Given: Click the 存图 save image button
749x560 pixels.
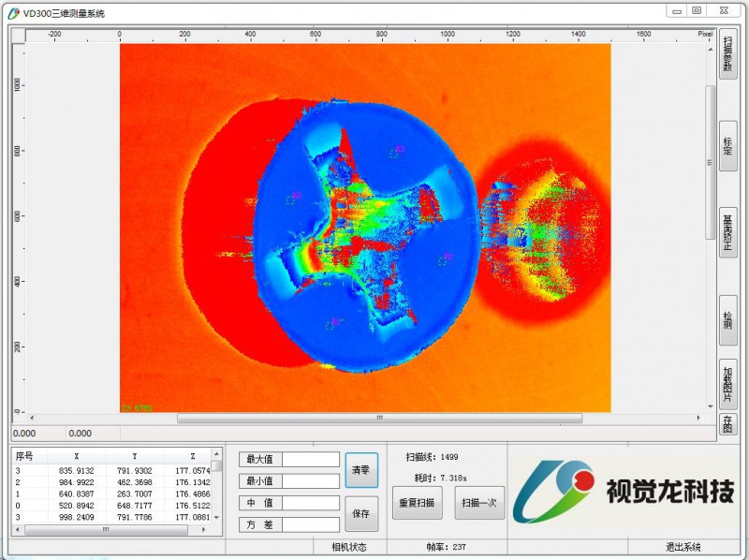Looking at the screenshot, I should (727, 424).
